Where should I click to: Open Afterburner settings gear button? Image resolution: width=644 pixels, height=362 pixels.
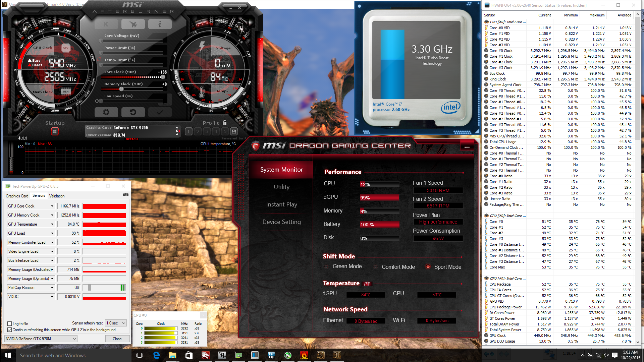pyautogui.click(x=106, y=112)
